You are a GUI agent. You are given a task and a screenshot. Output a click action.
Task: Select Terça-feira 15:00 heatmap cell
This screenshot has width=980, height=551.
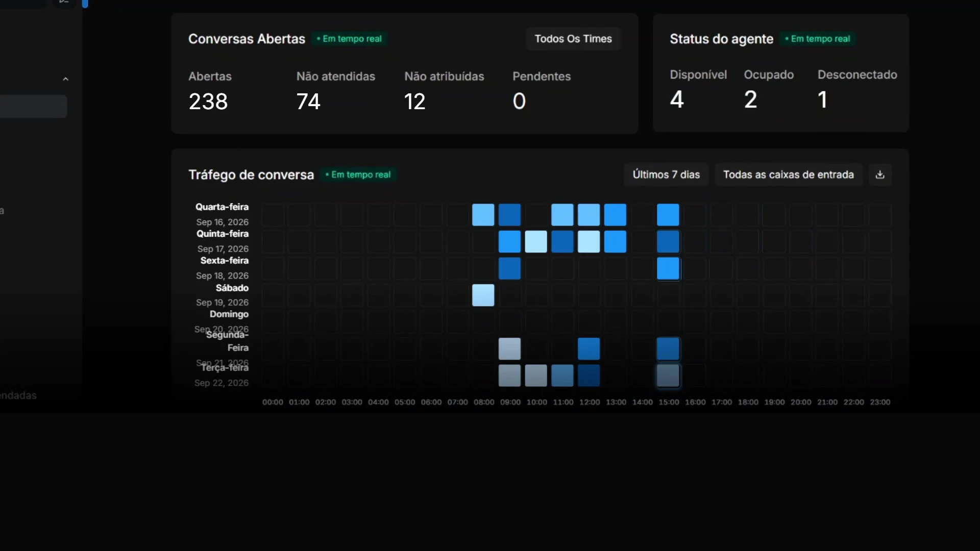[x=668, y=375]
